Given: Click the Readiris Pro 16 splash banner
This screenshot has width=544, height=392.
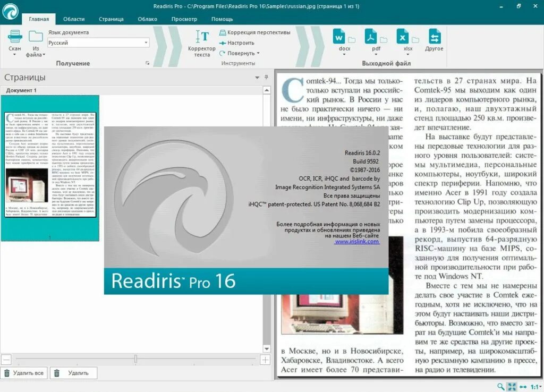Looking at the screenshot, I should [246, 281].
